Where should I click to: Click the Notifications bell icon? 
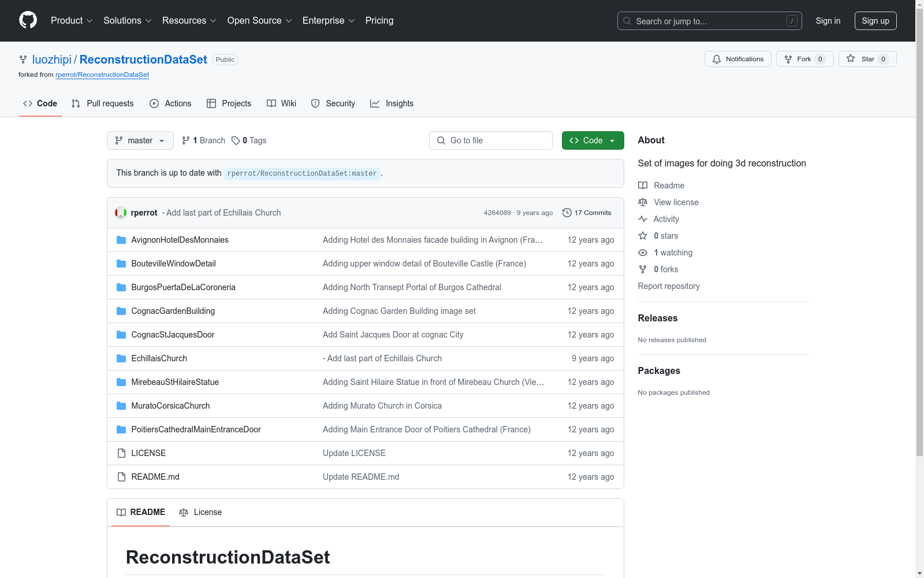click(x=717, y=59)
